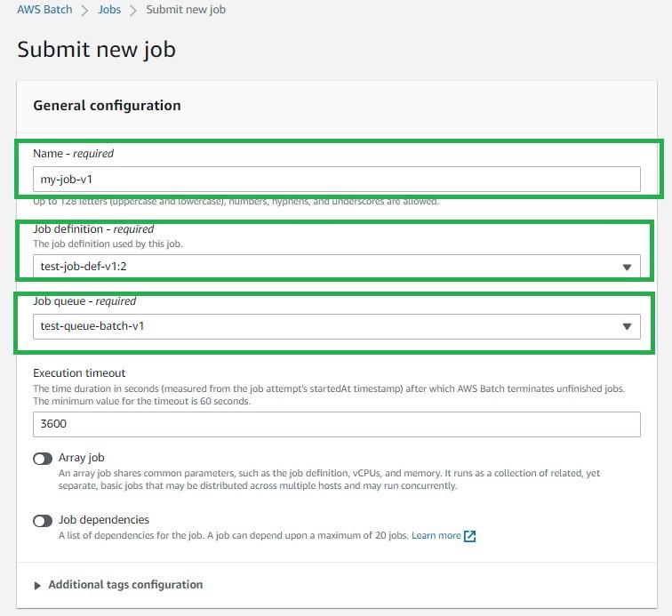Expand the Additional tags configuration section
Viewport: 672px width, 616px height.
pyautogui.click(x=125, y=585)
